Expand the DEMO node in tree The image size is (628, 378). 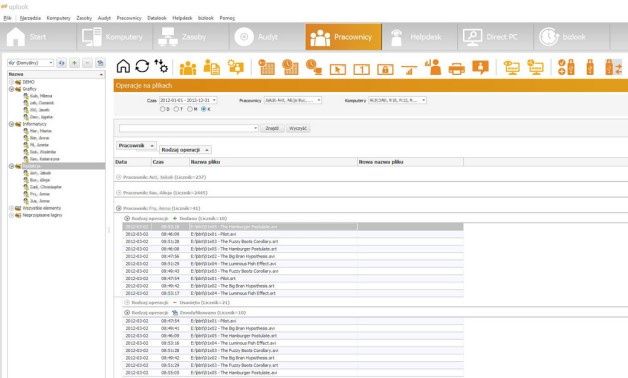click(12, 82)
